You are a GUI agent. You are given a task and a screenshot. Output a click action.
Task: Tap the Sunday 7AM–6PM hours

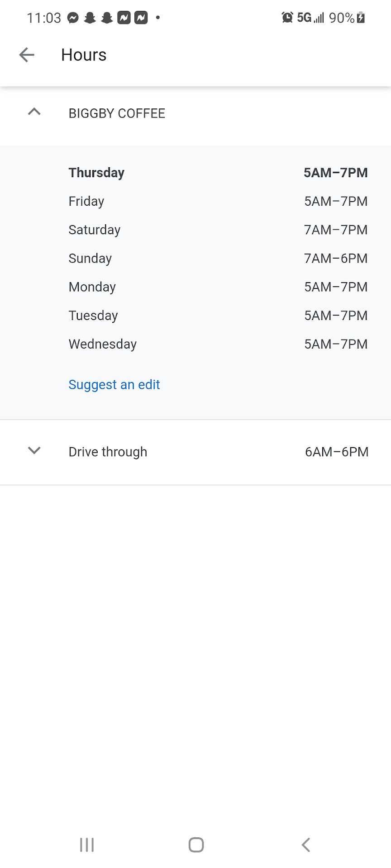(x=335, y=259)
